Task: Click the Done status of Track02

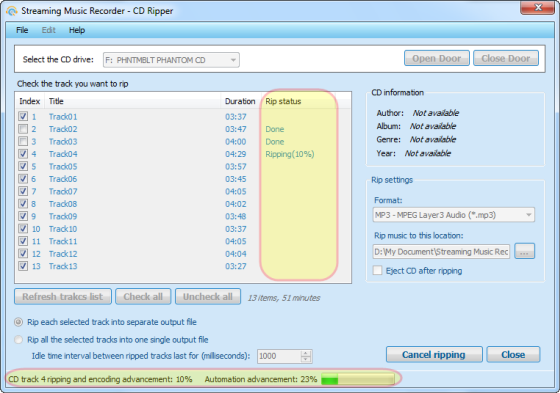Action: 275,129
